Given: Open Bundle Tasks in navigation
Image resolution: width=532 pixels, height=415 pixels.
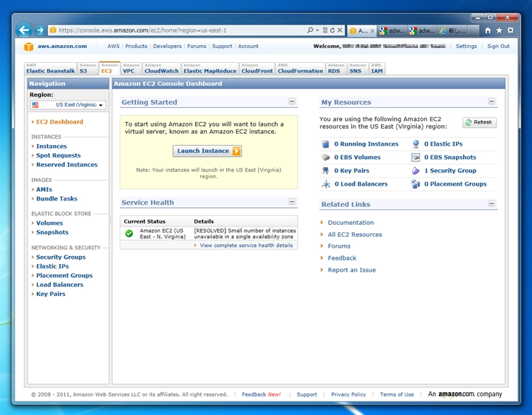Looking at the screenshot, I should tap(57, 199).
